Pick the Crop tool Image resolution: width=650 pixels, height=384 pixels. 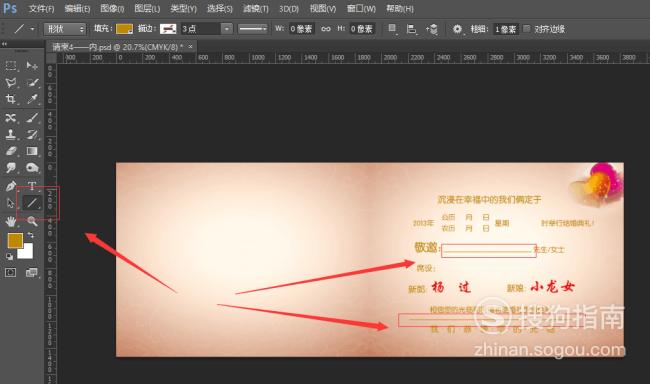point(11,99)
